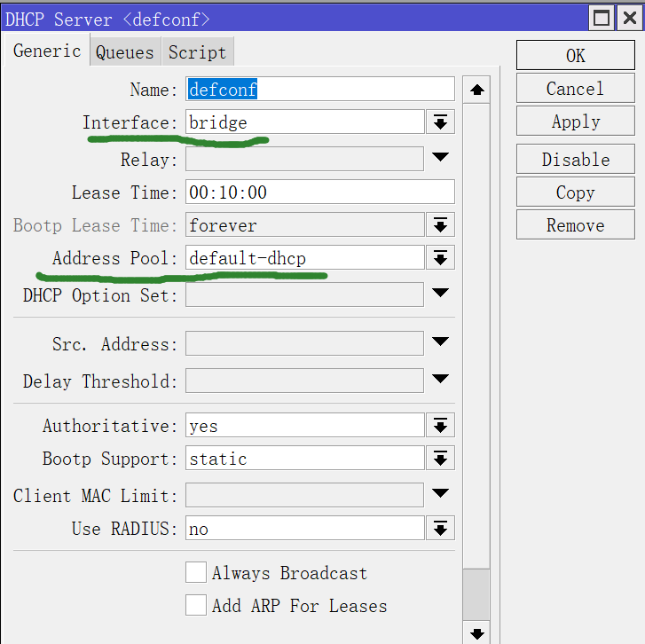Image resolution: width=645 pixels, height=644 pixels.
Task: Expand the Src. Address field
Action: pos(440,342)
